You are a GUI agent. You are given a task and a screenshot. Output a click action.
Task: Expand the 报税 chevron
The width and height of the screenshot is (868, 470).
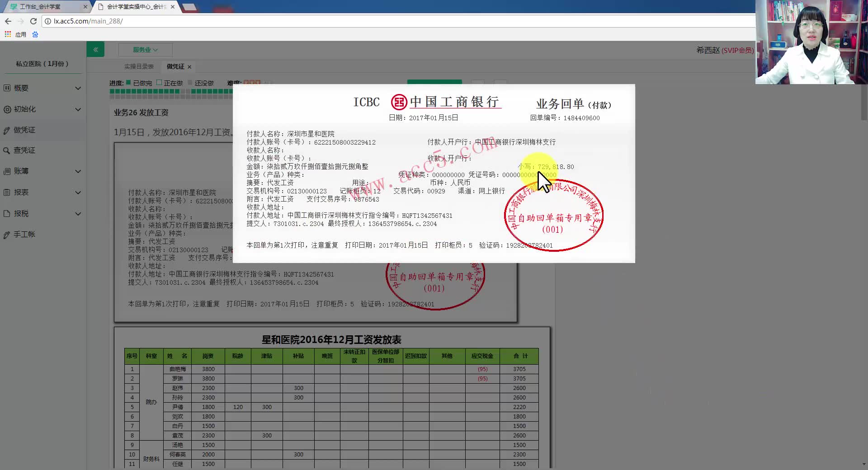coord(78,214)
